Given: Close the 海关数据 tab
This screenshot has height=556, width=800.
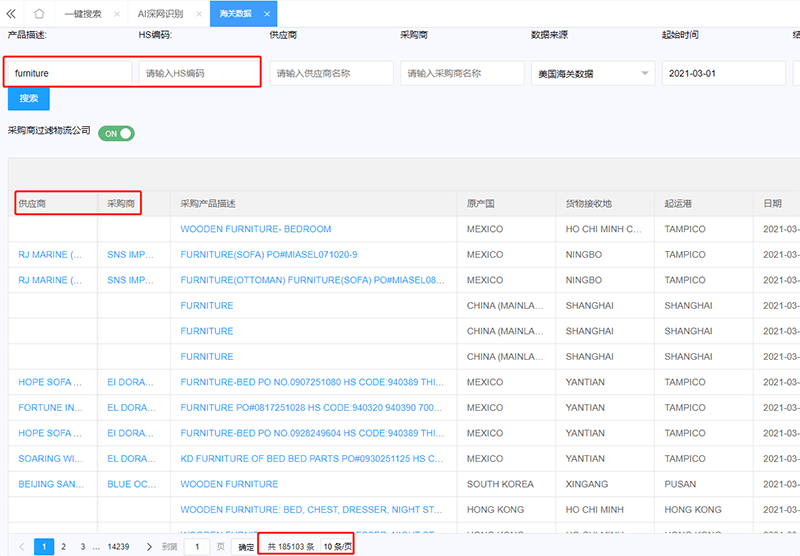Looking at the screenshot, I should (x=266, y=14).
